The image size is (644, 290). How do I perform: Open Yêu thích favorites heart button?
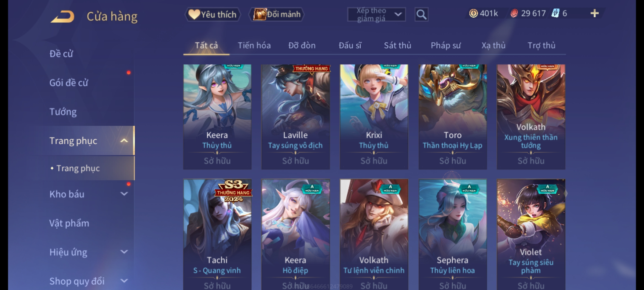click(213, 15)
